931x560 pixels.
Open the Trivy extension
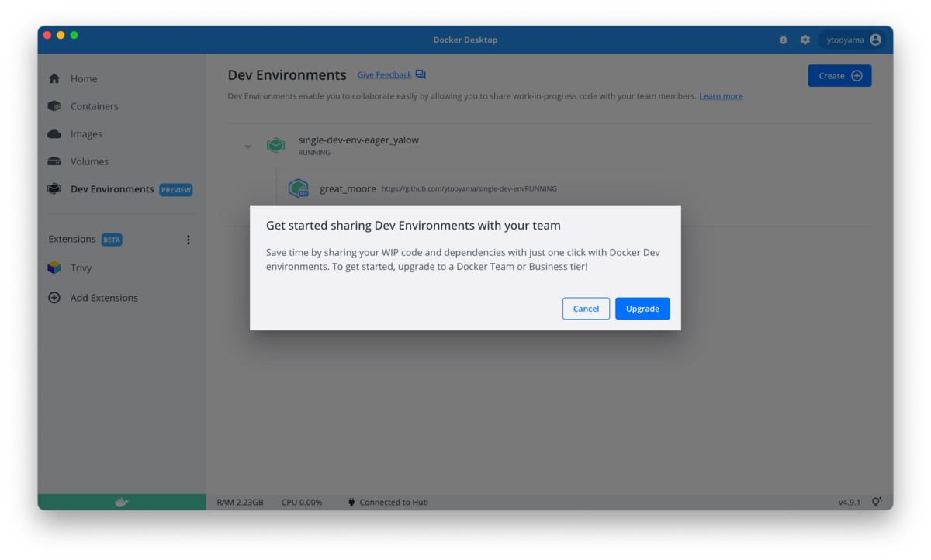coord(81,268)
